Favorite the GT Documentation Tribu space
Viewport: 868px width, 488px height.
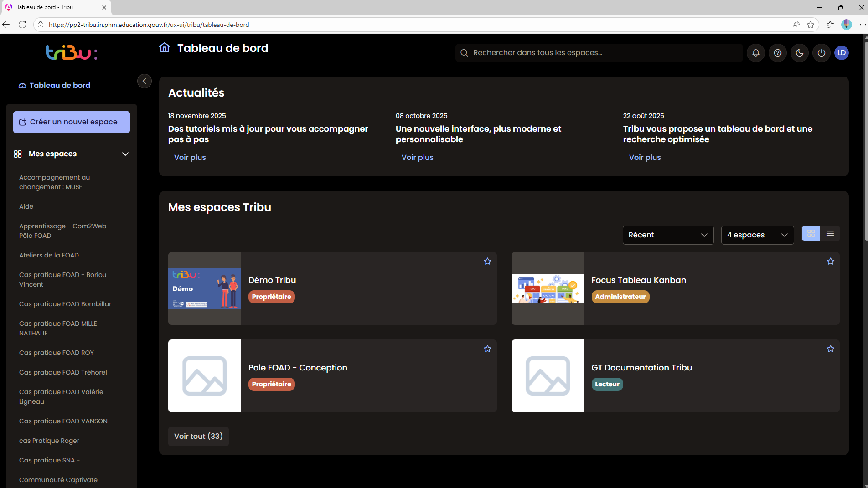pos(831,349)
